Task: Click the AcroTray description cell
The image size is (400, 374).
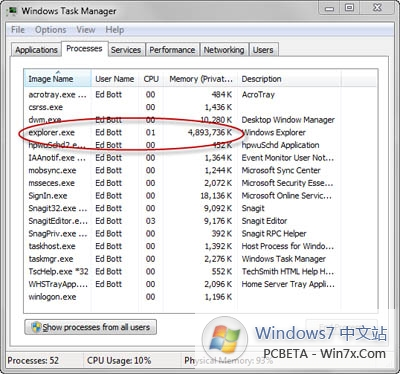Action: point(258,95)
